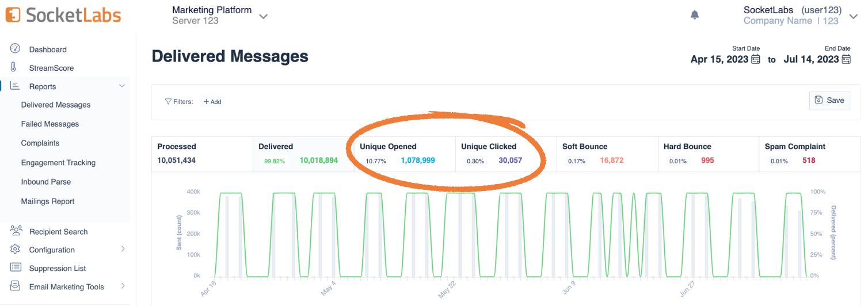Screen dimensions: 868x306
Task: Open the Marketing Platform server dropdown
Action: (x=263, y=16)
